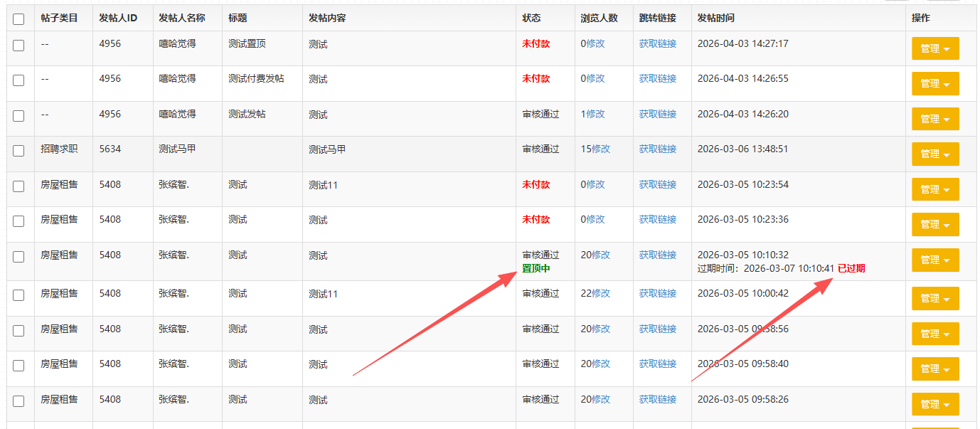Open 管理 dropdown for the 测试置顶 post
The image size is (980, 429).
[x=935, y=48]
